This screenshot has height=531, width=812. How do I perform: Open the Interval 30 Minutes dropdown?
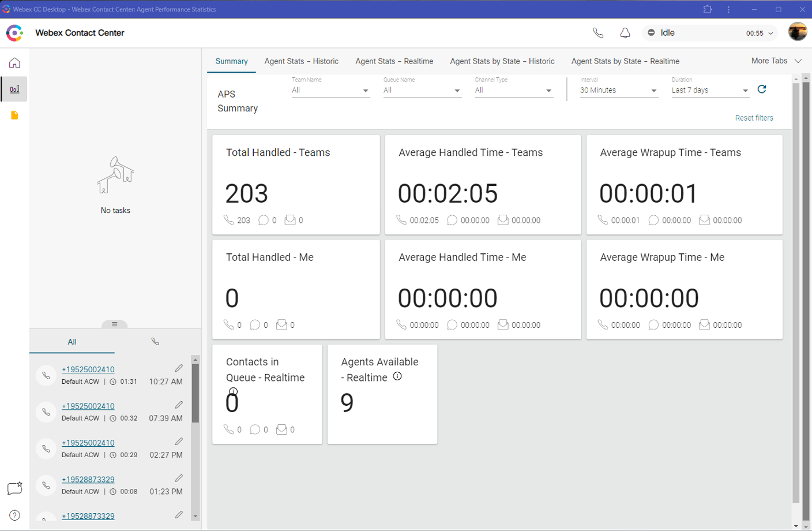pyautogui.click(x=619, y=91)
